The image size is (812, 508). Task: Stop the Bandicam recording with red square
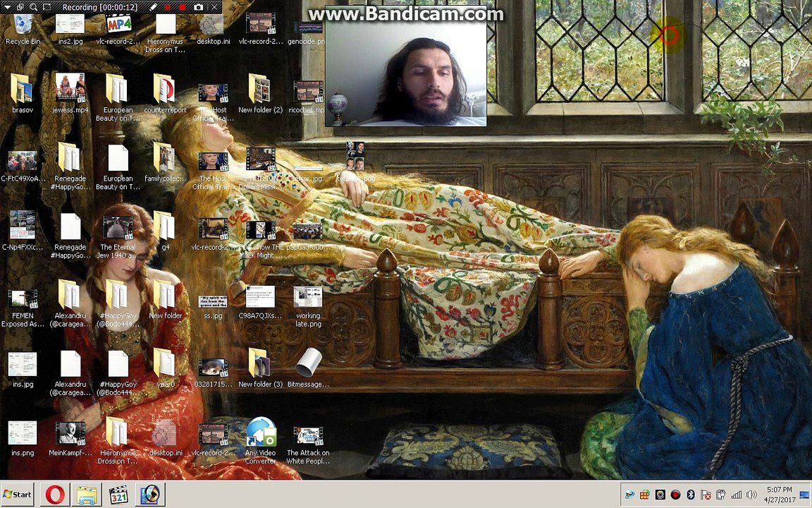[183, 7]
